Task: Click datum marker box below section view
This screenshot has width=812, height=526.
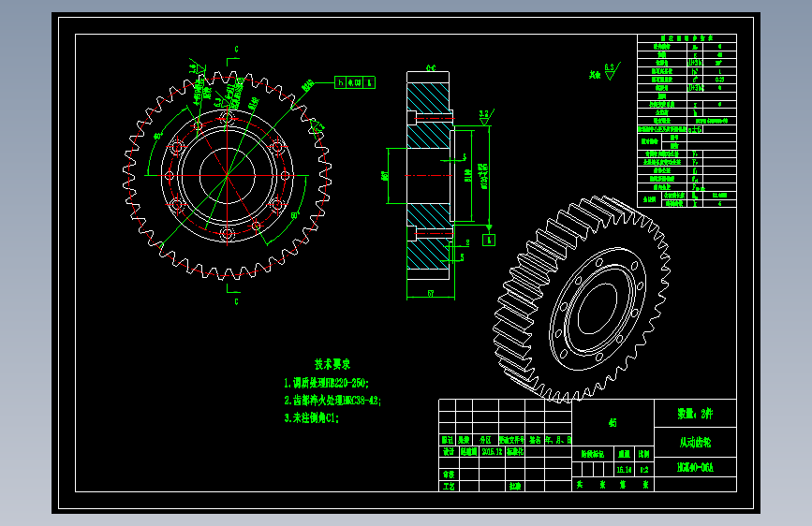Action: tap(489, 241)
